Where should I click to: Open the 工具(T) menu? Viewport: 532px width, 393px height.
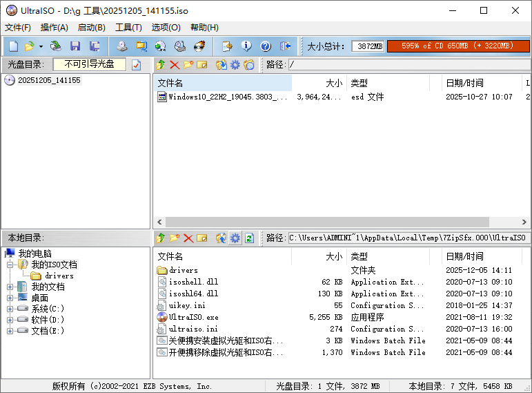[x=128, y=28]
